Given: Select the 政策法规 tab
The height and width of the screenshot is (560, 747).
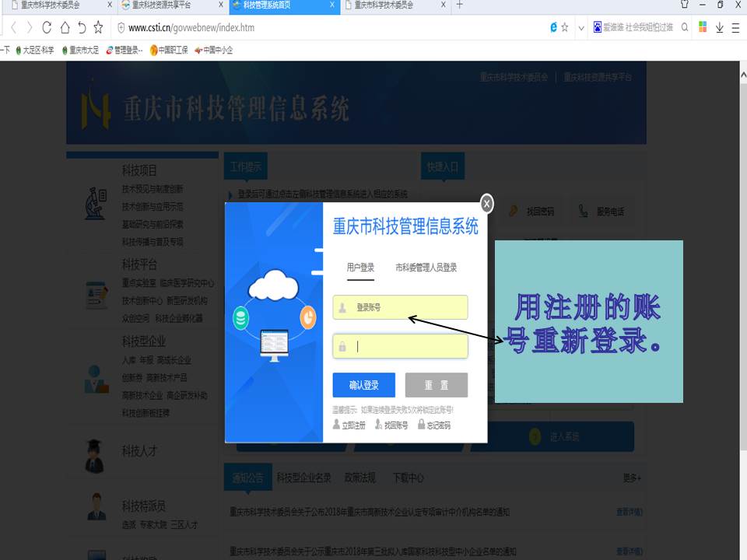Looking at the screenshot, I should coord(360,478).
